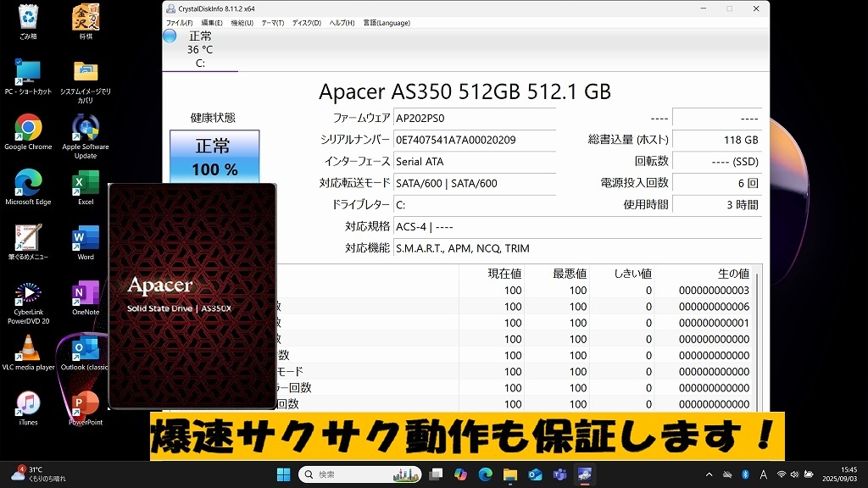Click the SATA/600 | SATA/600 transfer mode
This screenshot has width=868, height=488.
pos(475,183)
